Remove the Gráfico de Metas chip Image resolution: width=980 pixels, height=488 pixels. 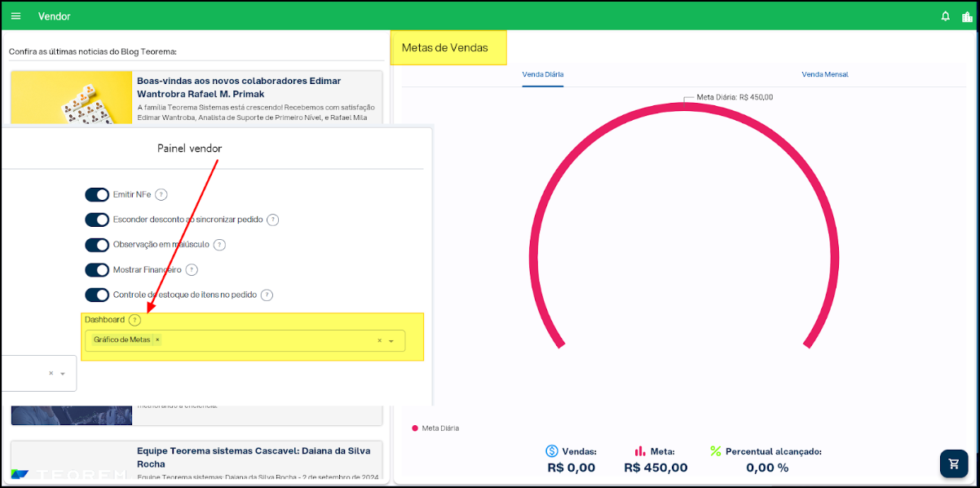coord(157,339)
